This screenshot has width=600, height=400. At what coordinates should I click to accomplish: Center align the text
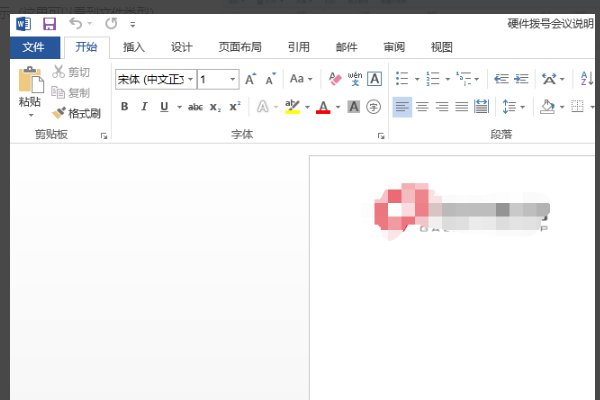click(x=422, y=107)
